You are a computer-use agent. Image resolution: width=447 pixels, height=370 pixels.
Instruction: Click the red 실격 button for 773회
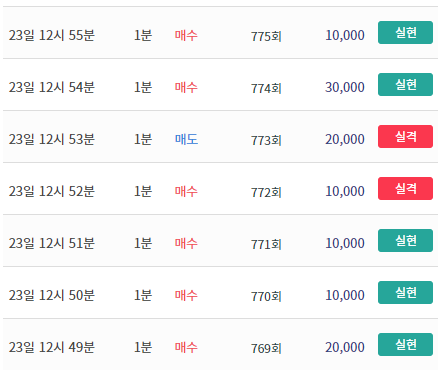click(405, 137)
